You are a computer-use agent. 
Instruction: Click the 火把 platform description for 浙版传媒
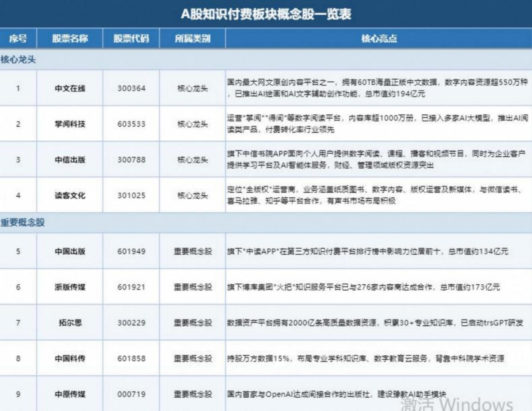click(363, 287)
